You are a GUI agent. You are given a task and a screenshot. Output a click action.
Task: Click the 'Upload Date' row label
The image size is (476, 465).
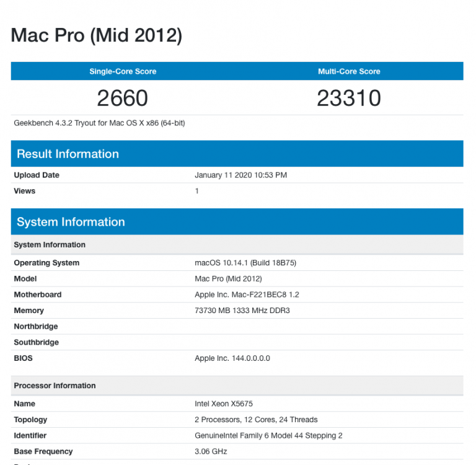point(37,175)
